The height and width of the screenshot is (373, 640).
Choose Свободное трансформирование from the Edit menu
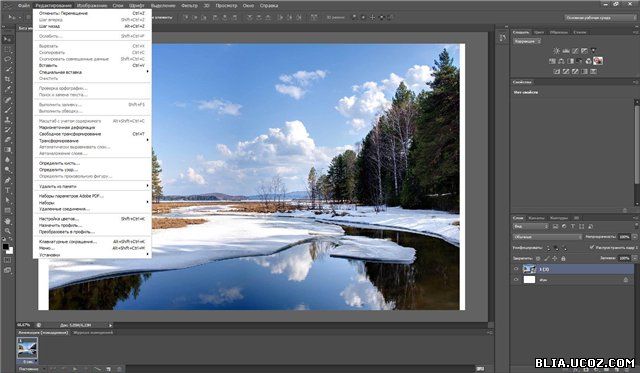pos(70,134)
